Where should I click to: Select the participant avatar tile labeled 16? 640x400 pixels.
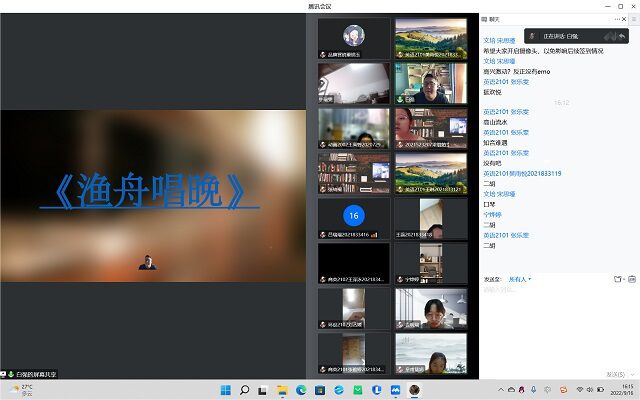coord(353,216)
